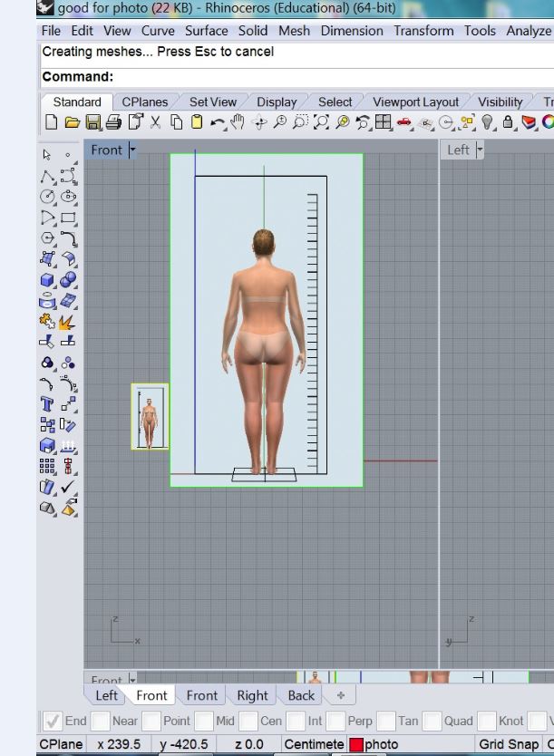Switch to the Viewport Layout toolbar tab
The height and width of the screenshot is (756, 554).
pyautogui.click(x=415, y=102)
